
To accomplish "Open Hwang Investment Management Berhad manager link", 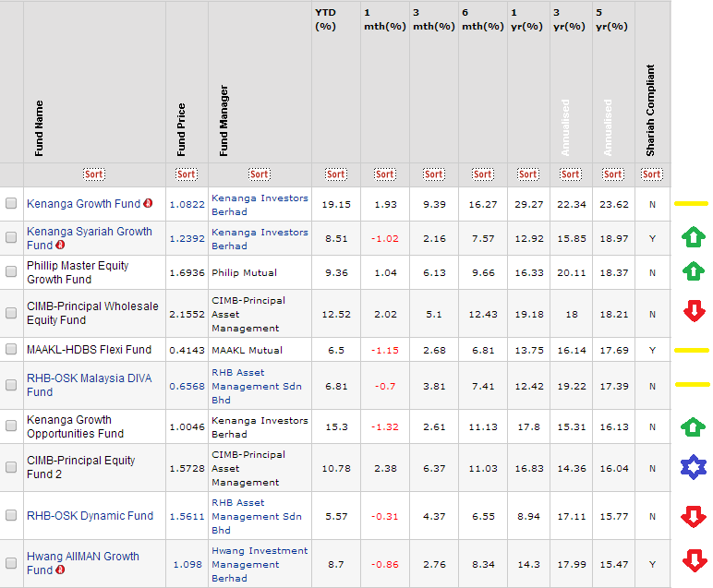I will [x=260, y=564].
